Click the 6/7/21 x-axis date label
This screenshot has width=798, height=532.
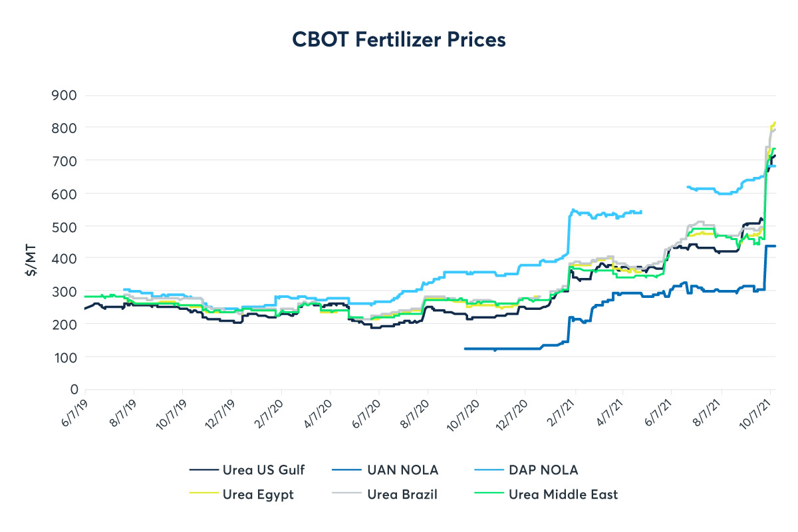[x=662, y=413]
